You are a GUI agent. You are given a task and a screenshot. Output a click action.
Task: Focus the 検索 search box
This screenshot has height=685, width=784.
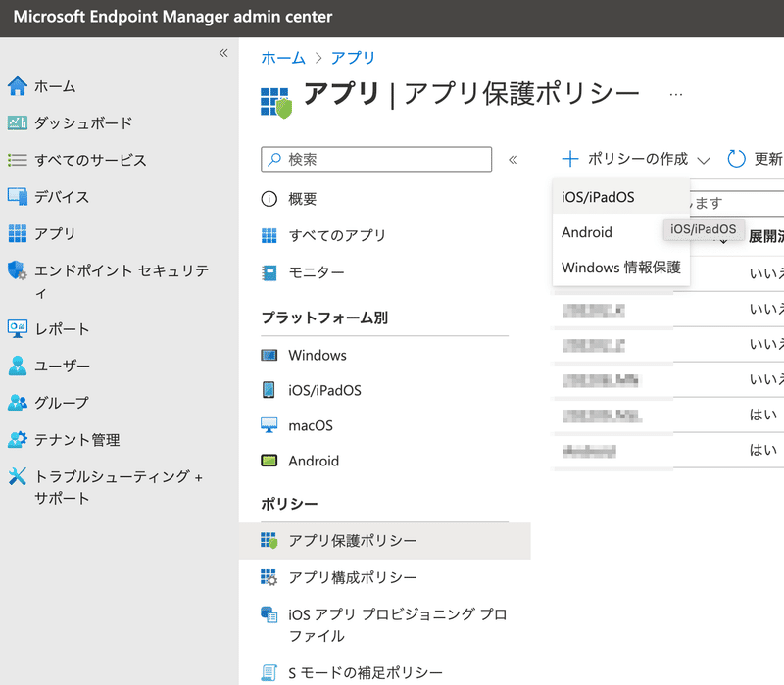click(376, 160)
